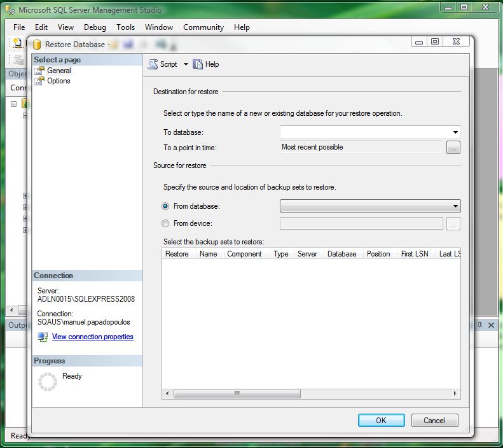503x448 pixels.
Task: Click the Restore Database dialog title icon
Action: click(x=38, y=45)
